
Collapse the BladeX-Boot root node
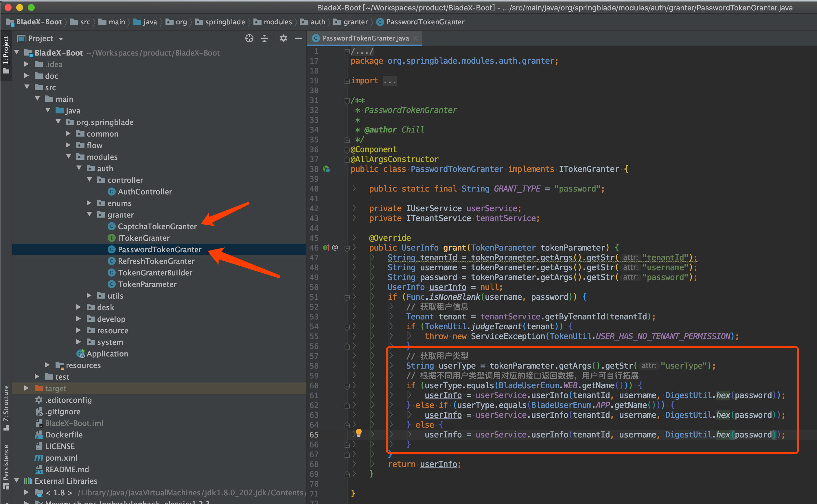17,52
